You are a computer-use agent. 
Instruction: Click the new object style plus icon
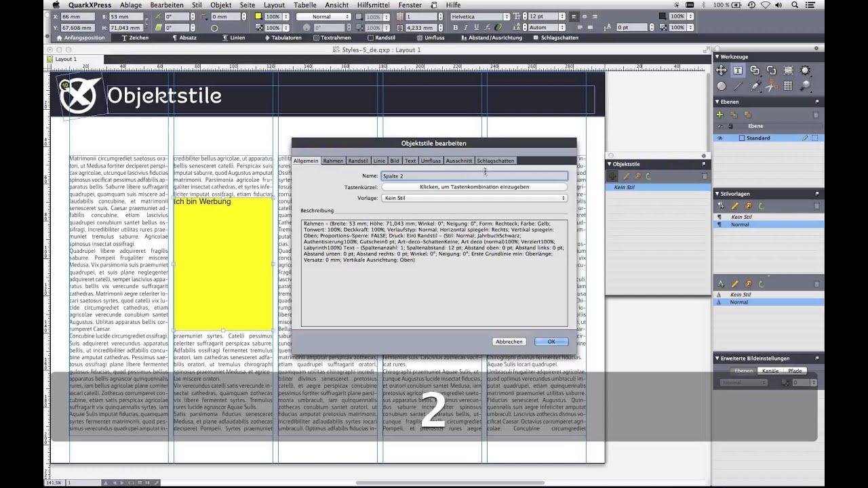(612, 176)
